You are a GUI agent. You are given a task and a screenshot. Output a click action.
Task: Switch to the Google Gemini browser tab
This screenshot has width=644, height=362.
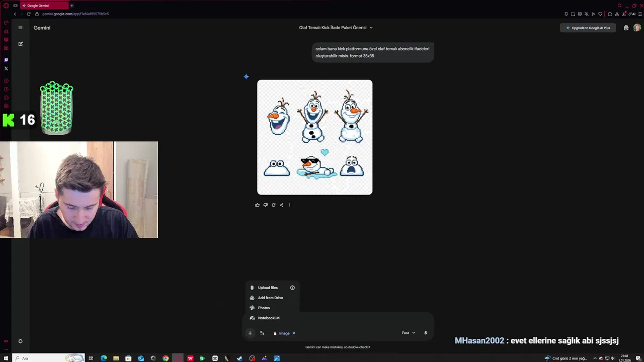[44, 6]
